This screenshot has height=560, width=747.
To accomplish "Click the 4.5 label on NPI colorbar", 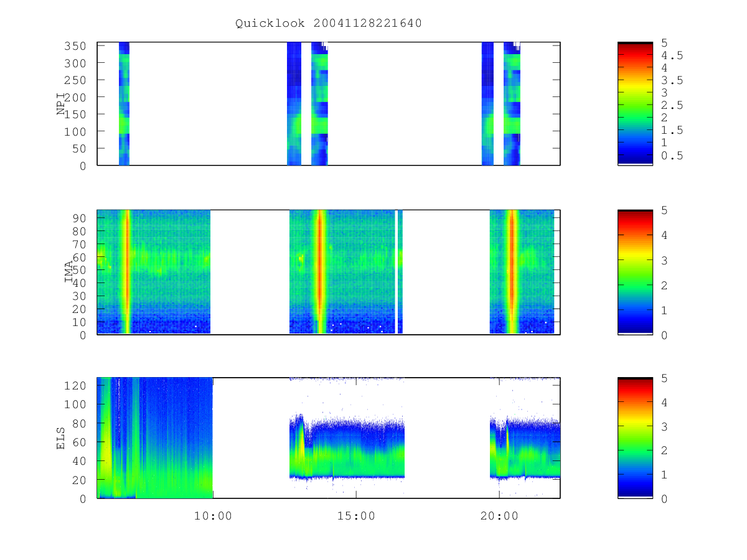I will (672, 55).
